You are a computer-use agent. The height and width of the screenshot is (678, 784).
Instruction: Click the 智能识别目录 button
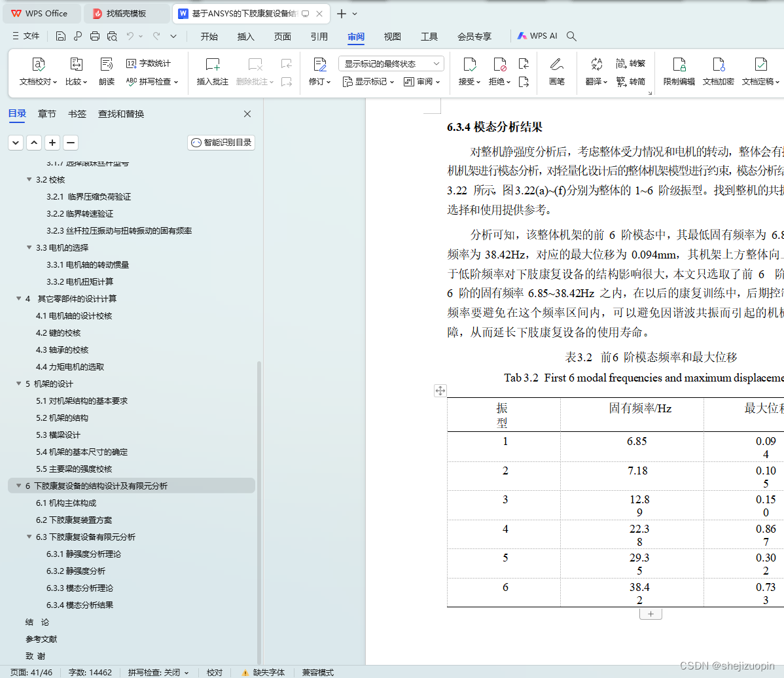(x=221, y=143)
